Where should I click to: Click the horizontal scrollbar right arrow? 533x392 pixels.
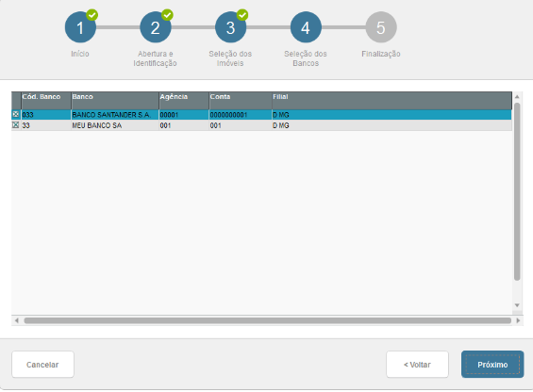[x=518, y=320]
